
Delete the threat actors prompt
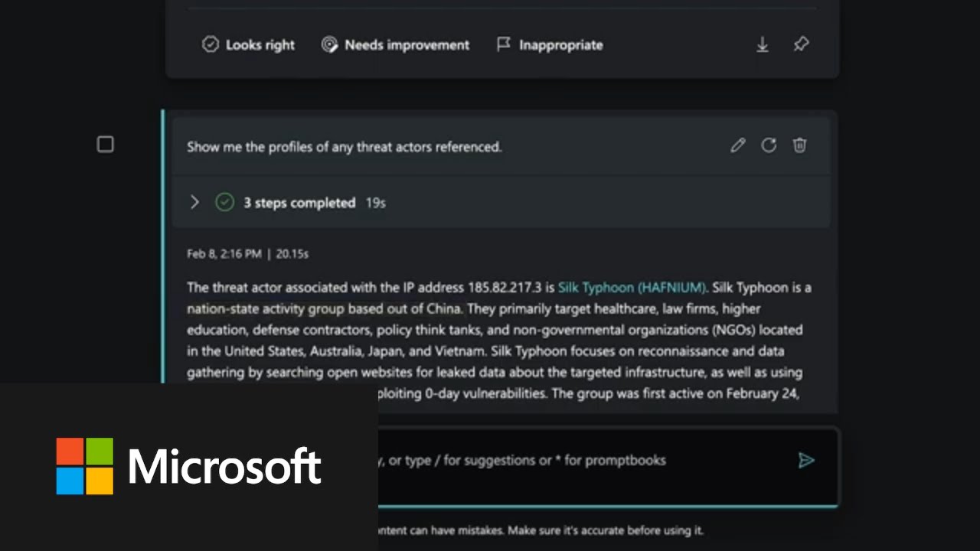tap(800, 145)
